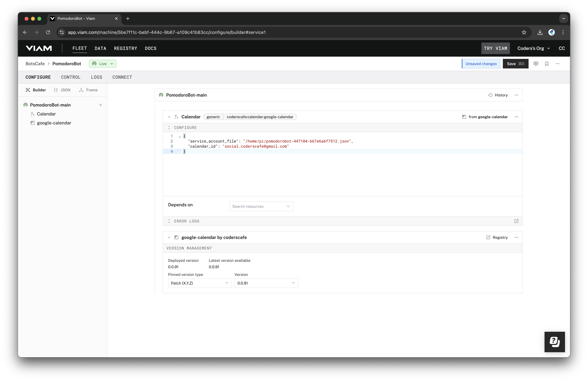Click the browser address bar URL

167,32
